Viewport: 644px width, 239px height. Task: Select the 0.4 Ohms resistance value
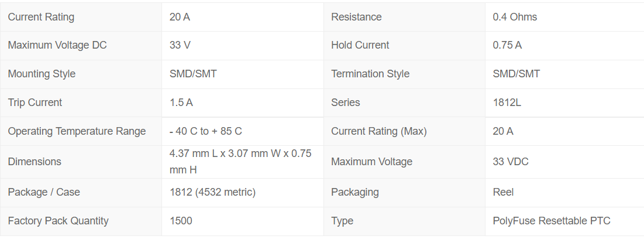click(x=515, y=17)
